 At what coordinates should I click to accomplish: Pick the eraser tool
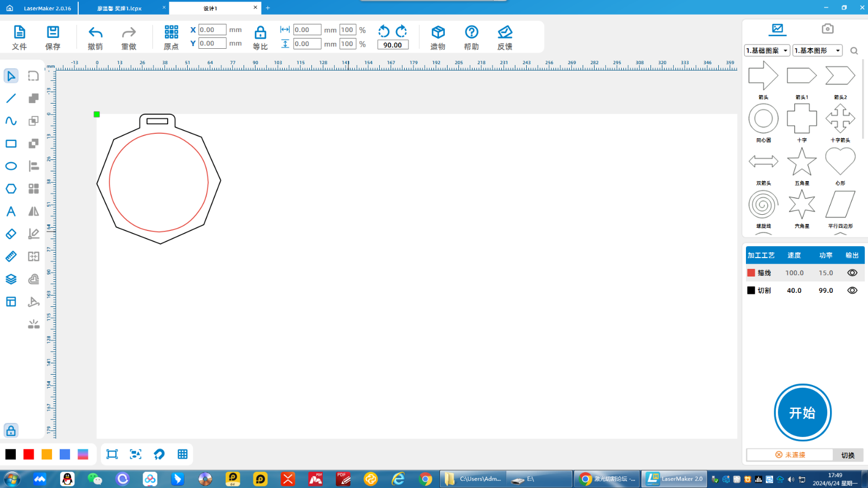click(11, 234)
